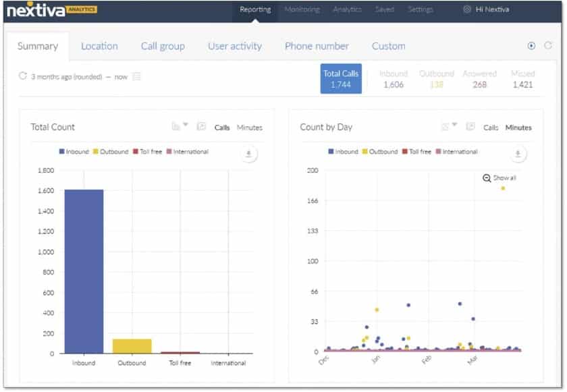Open the Monitoring menu

click(302, 9)
